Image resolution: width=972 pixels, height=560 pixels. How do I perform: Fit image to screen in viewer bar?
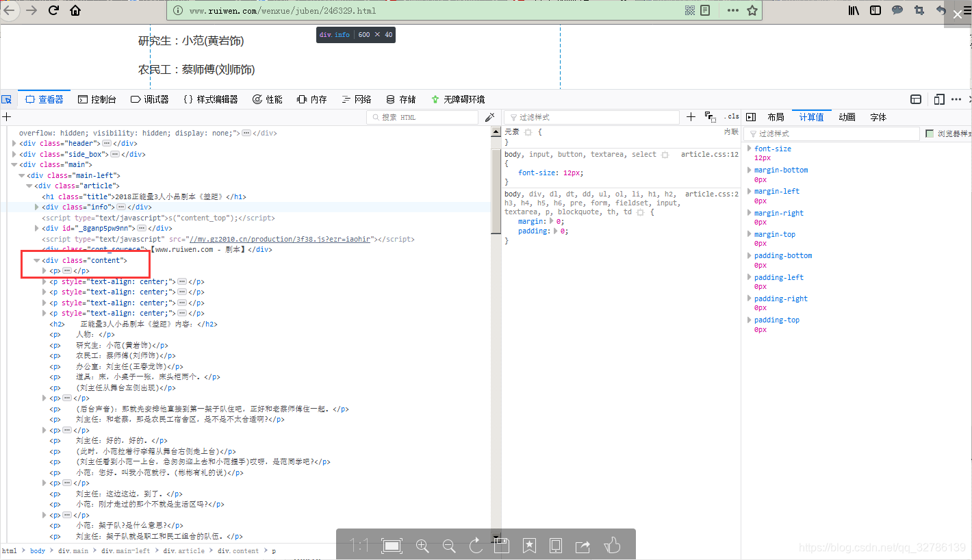392,546
